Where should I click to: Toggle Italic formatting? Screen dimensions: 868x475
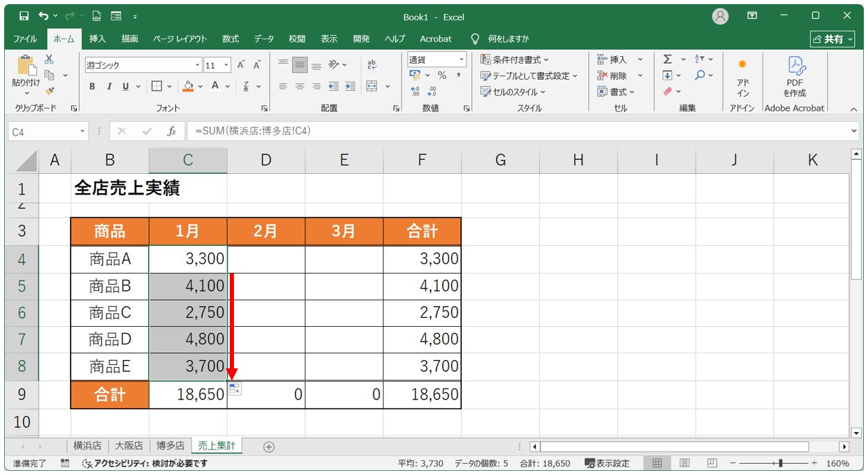109,87
